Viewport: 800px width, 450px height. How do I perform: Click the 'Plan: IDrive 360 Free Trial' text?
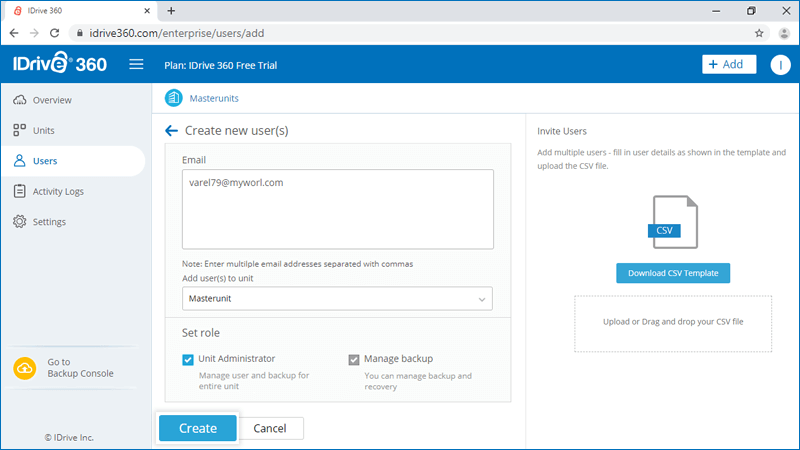pos(220,65)
